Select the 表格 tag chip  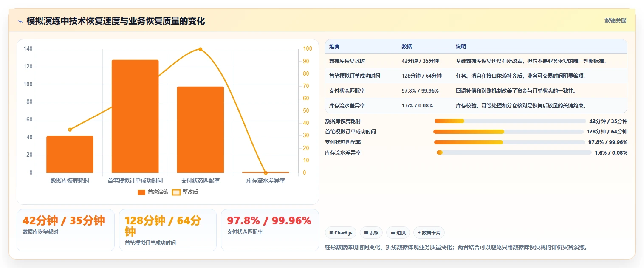coord(371,233)
